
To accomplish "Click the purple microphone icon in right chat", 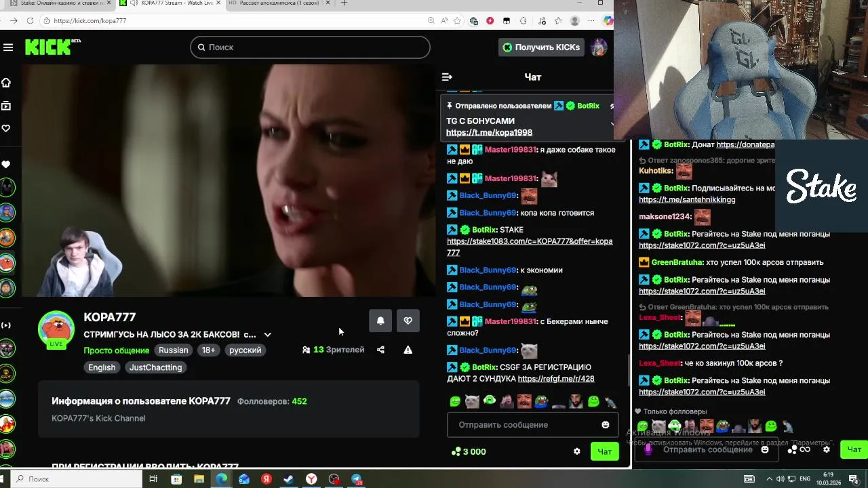I will click(648, 449).
